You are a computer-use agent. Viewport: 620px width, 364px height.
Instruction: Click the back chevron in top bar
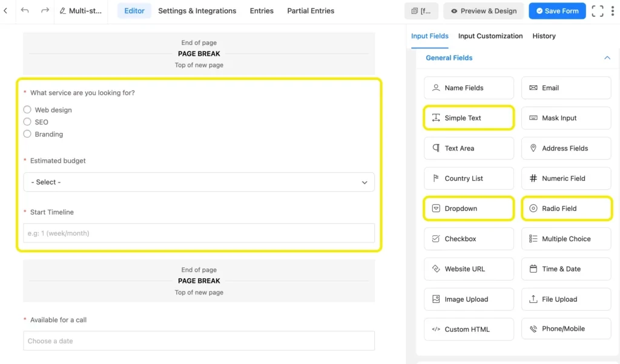click(x=5, y=11)
